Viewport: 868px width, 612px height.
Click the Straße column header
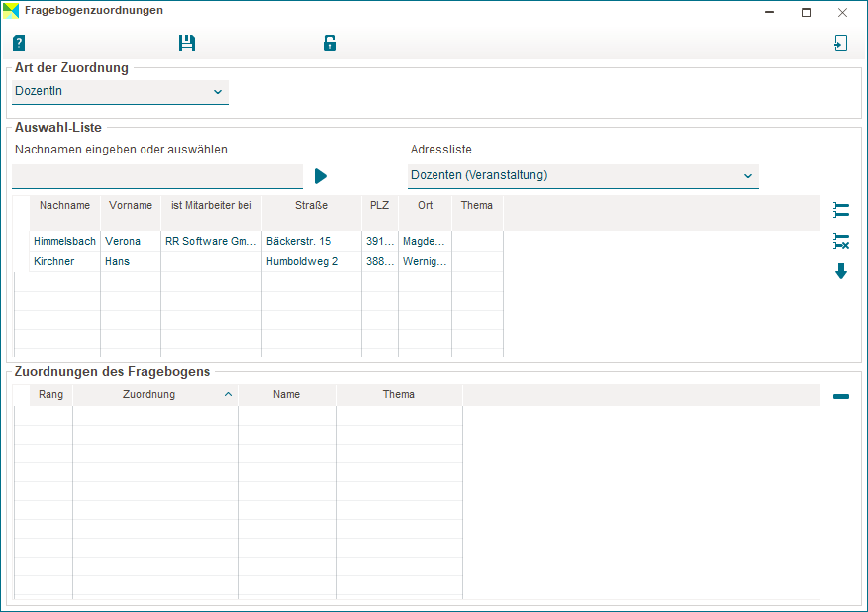pos(311,205)
